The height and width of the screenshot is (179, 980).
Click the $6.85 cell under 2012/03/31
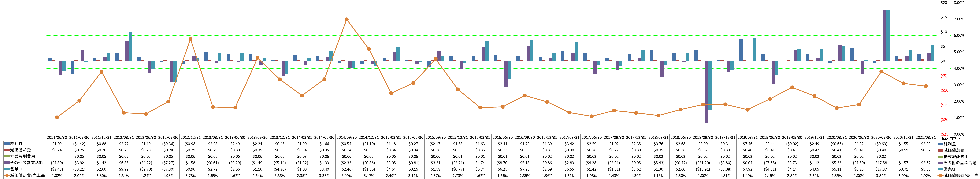tap(124, 163)
